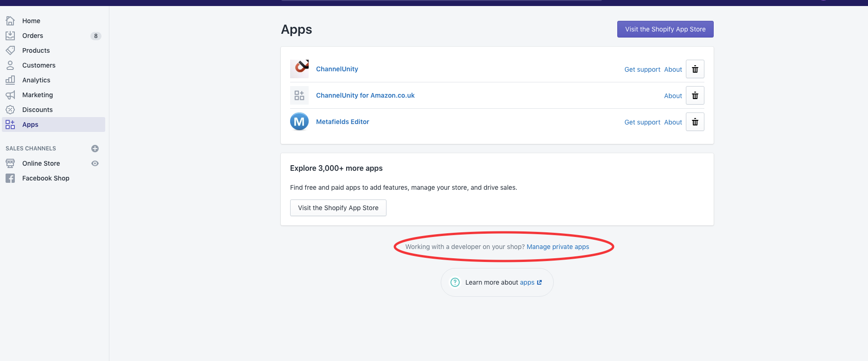Click trash icon for ChannelUnity for Amazon.co.uk

(x=695, y=96)
